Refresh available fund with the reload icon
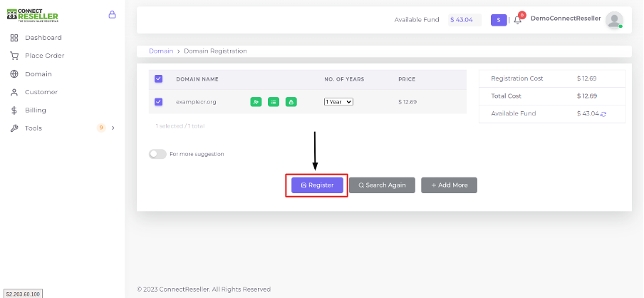The width and height of the screenshot is (644, 298). coord(603,114)
